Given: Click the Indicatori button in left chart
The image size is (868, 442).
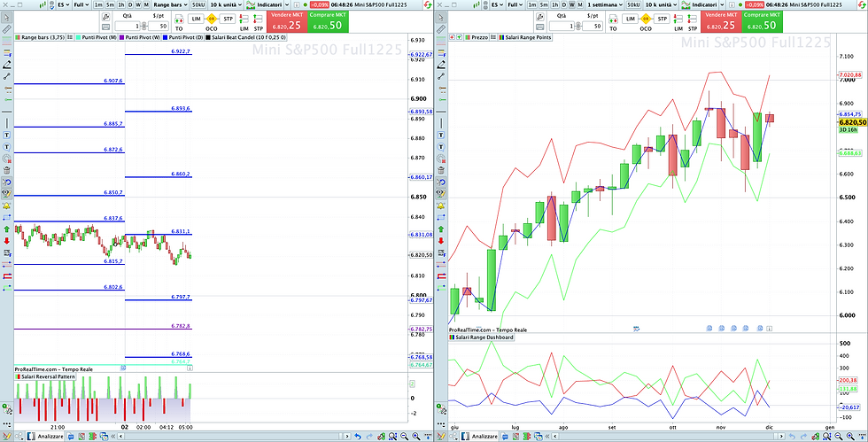Looking at the screenshot, I should 265,4.
